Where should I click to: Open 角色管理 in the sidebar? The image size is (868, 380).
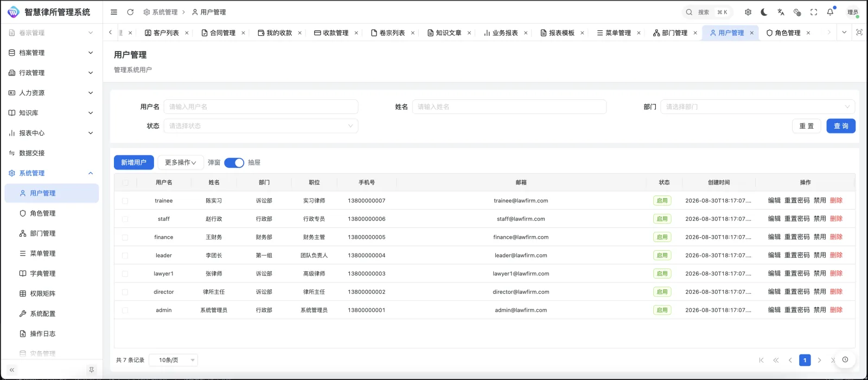52,213
